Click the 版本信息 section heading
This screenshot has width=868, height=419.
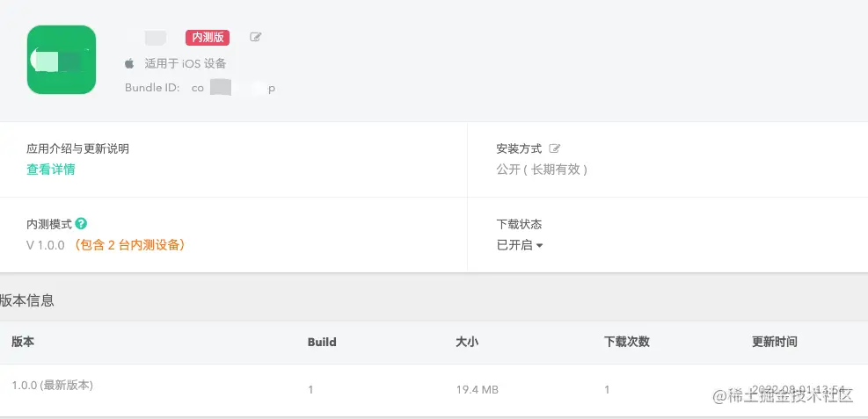[x=27, y=300]
